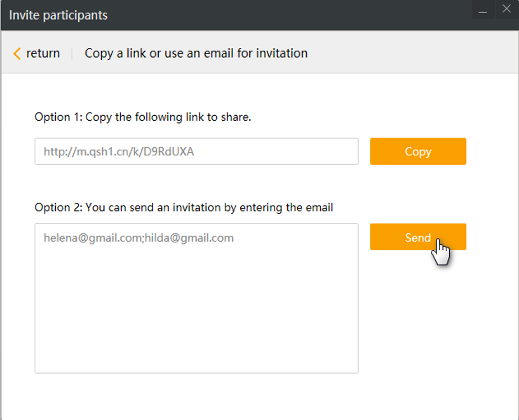This screenshot has height=420, width=519.
Task: Click the orange back arrow icon
Action: [x=17, y=54]
